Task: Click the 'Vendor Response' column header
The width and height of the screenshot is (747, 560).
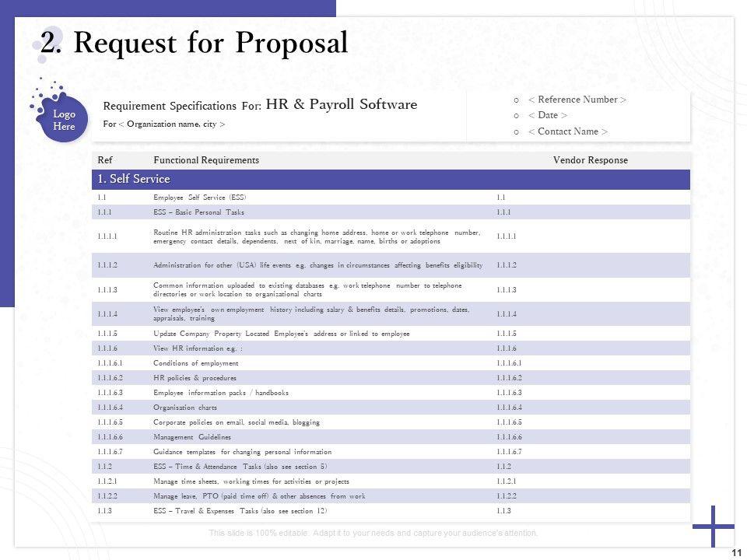Action: pyautogui.click(x=591, y=160)
